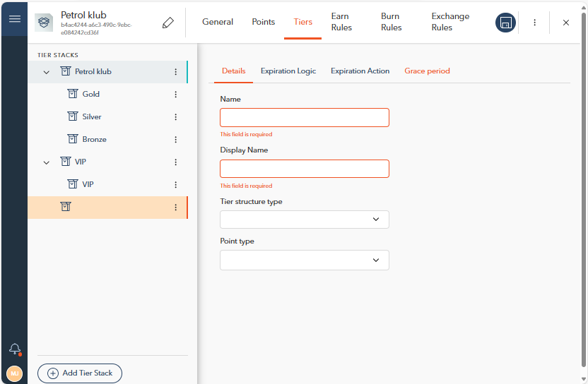Viewport: 588px width, 384px height.
Task: Open the notifications bell
Action: (x=15, y=349)
